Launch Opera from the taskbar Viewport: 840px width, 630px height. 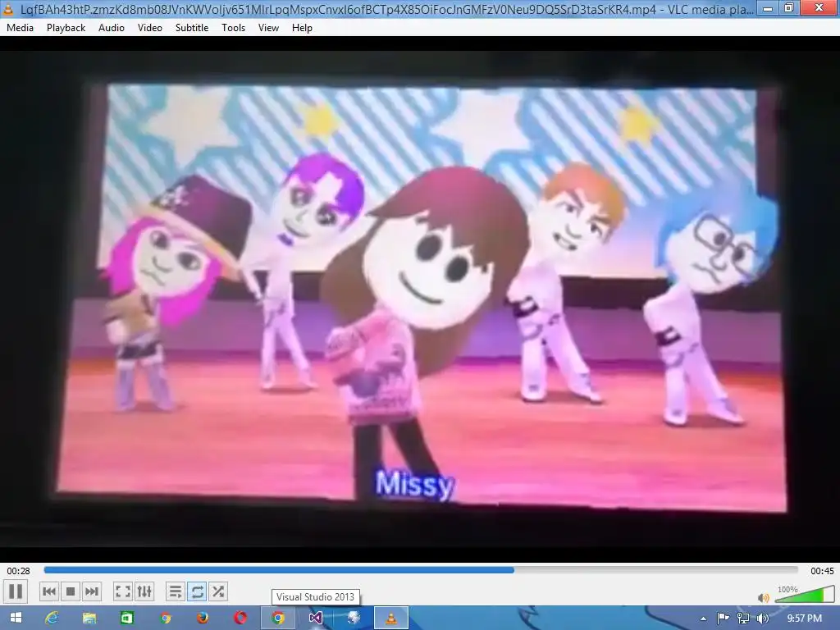(x=240, y=619)
